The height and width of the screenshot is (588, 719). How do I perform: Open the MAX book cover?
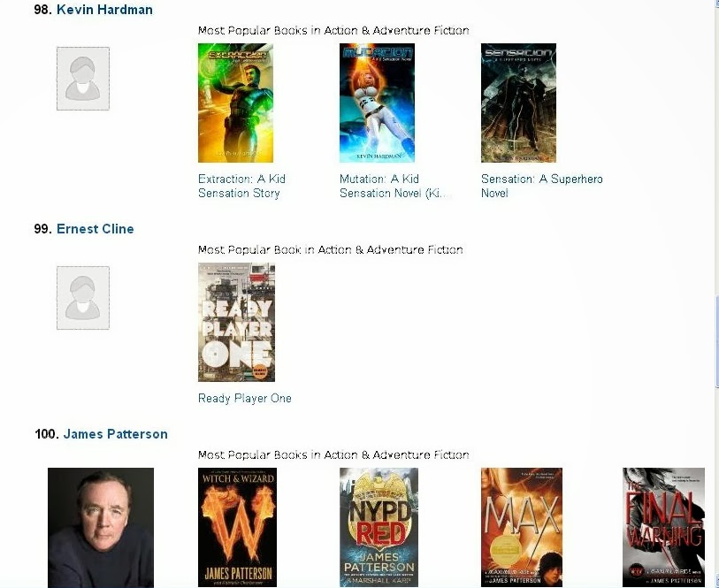coord(522,528)
